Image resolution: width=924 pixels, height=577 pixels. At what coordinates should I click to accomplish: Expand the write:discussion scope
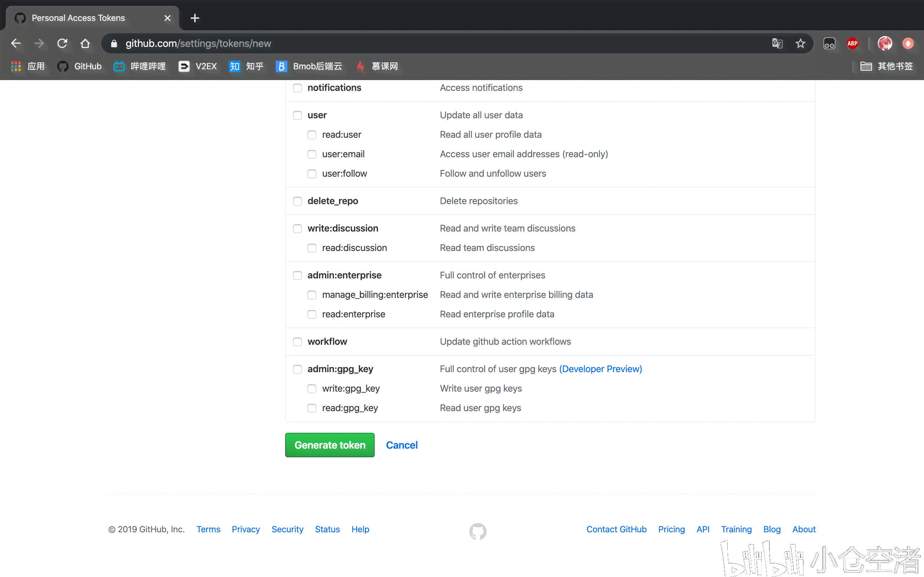(297, 228)
